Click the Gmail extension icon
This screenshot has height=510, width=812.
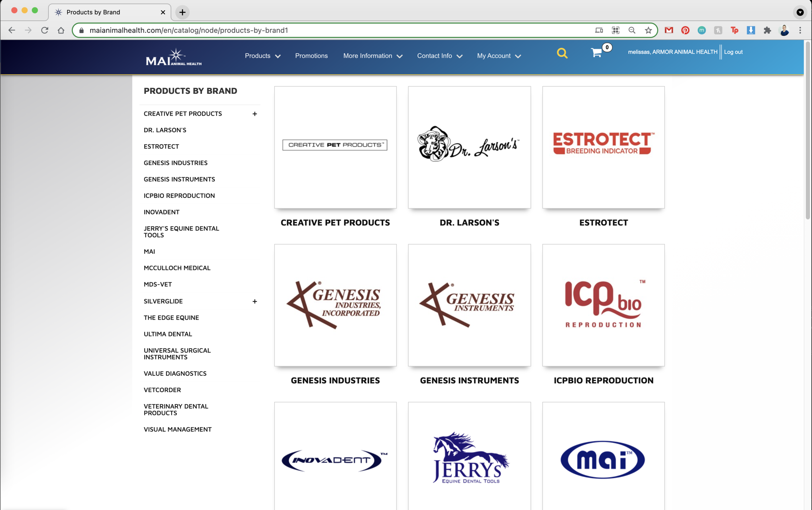click(x=668, y=30)
